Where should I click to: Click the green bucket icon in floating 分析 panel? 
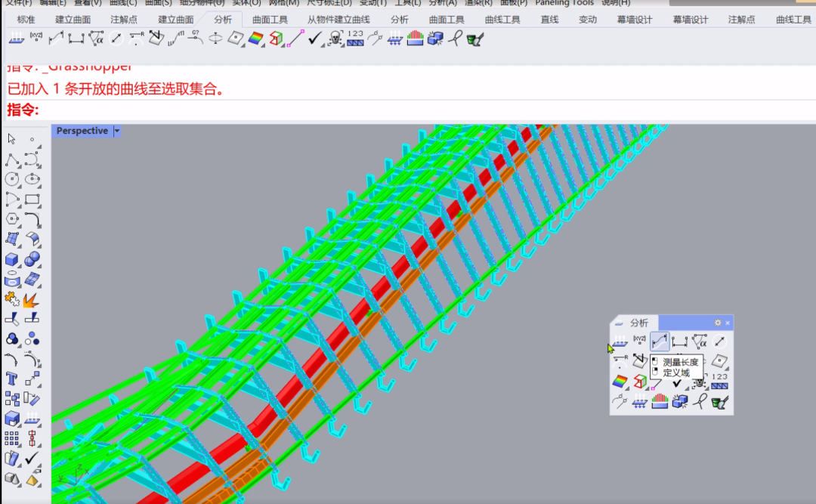[720, 402]
